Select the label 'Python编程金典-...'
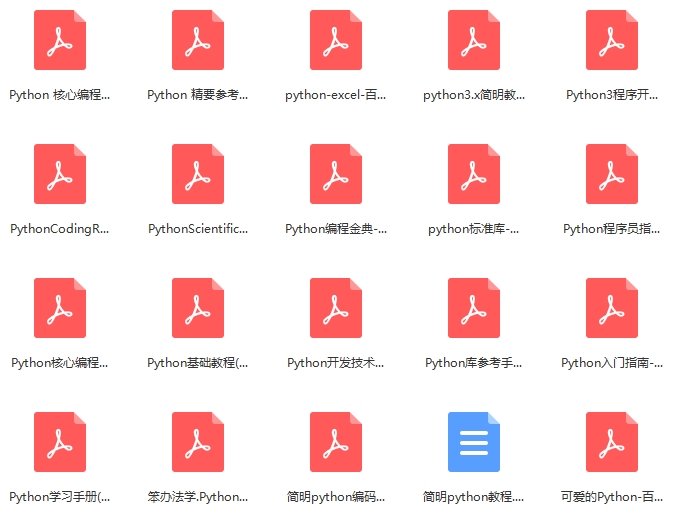 tap(336, 229)
